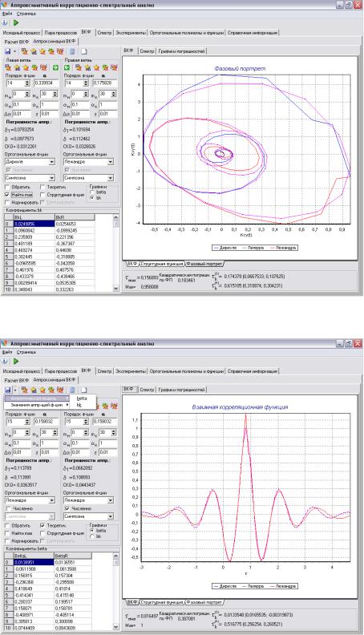The width and height of the screenshot is (364, 635).
Task: Click BkR column header in top window table
Action: pos(75,217)
